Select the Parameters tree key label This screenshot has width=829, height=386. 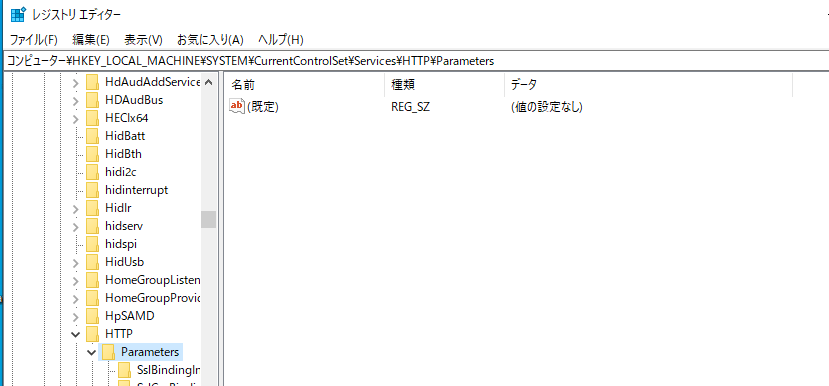(x=150, y=352)
